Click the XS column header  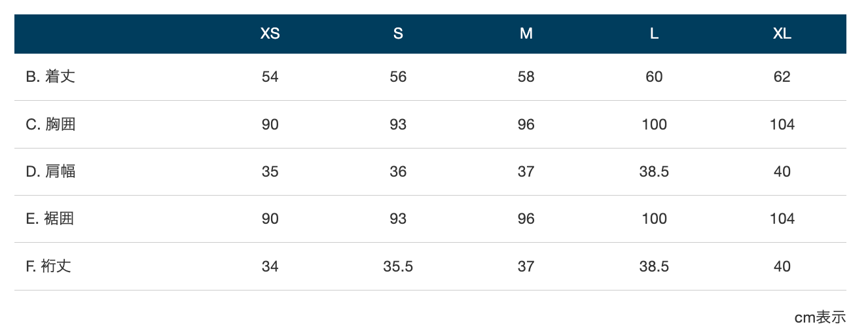pyautogui.click(x=270, y=34)
